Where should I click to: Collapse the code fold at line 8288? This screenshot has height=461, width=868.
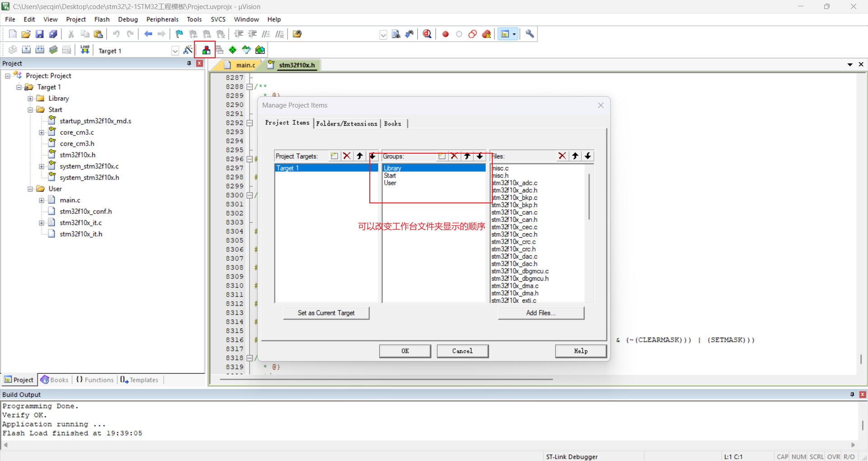click(249, 87)
